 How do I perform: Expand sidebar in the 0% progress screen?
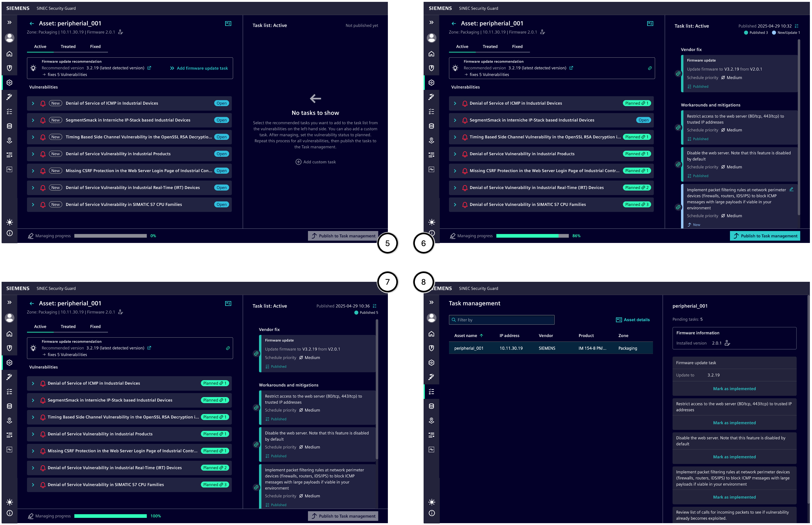coord(10,22)
